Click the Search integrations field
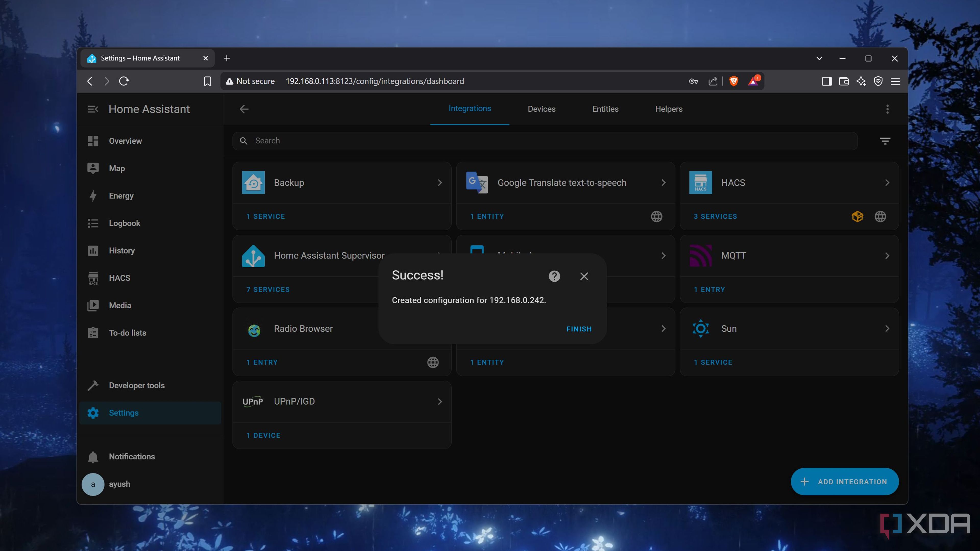Viewport: 980px width, 551px height. (x=545, y=141)
